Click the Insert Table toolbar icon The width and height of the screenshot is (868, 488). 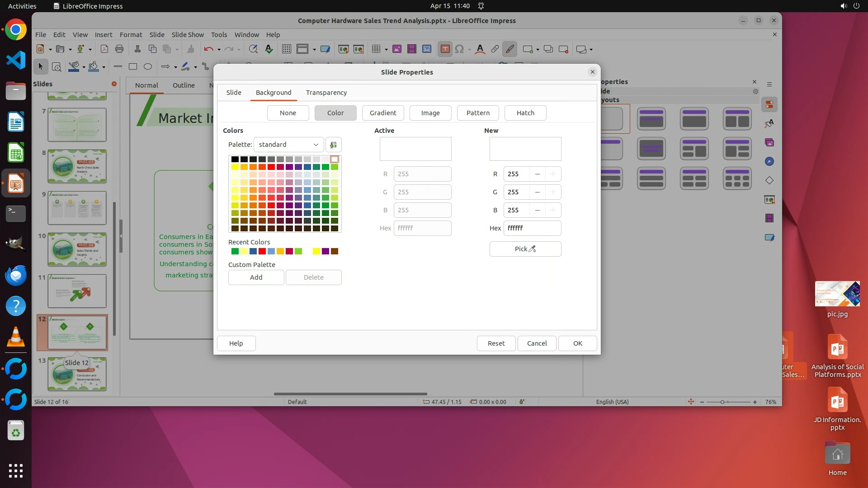click(x=376, y=49)
